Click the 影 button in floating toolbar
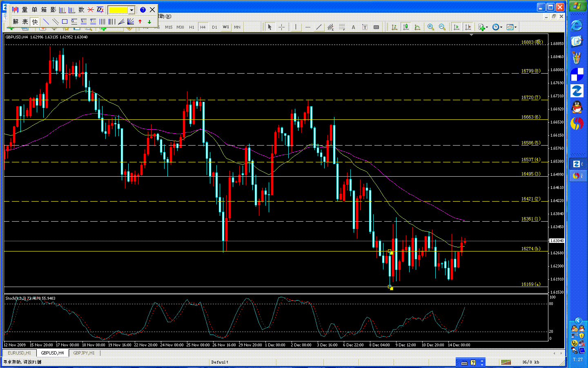The height and width of the screenshot is (368, 588). [x=53, y=10]
